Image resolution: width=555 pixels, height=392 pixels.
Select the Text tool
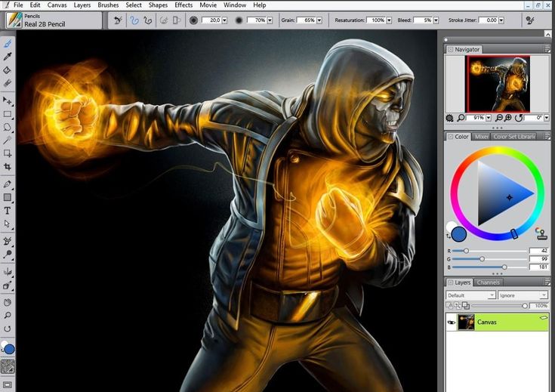click(x=8, y=211)
